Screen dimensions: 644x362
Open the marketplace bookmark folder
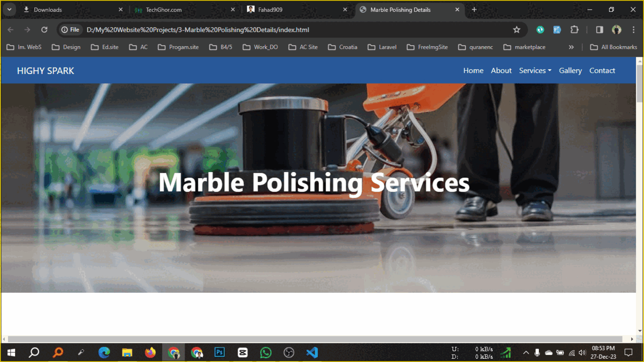coord(524,47)
